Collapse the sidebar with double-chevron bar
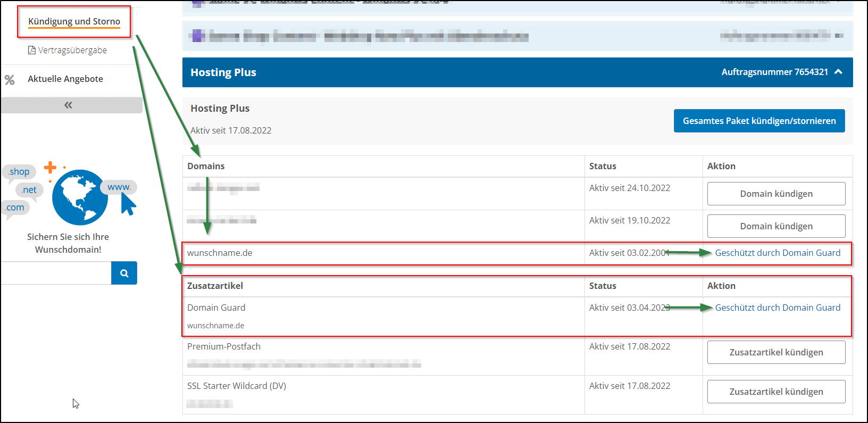This screenshot has height=423, width=868. 71,105
